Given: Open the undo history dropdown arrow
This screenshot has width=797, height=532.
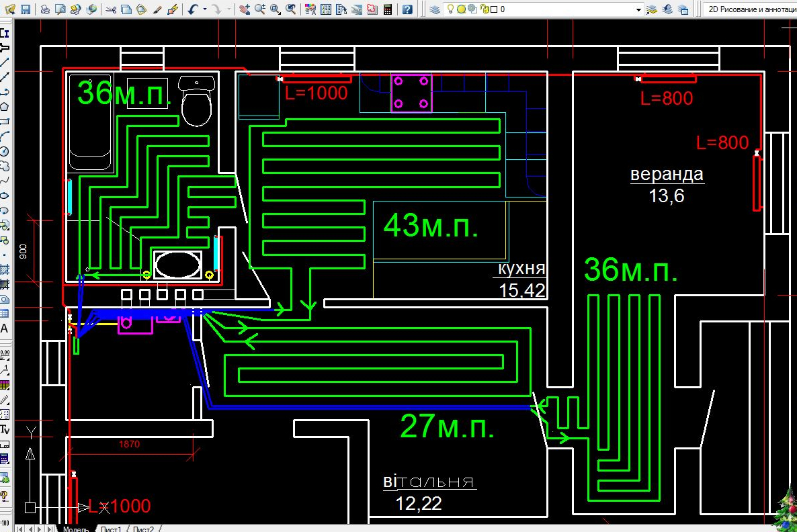Looking at the screenshot, I should (204, 9).
